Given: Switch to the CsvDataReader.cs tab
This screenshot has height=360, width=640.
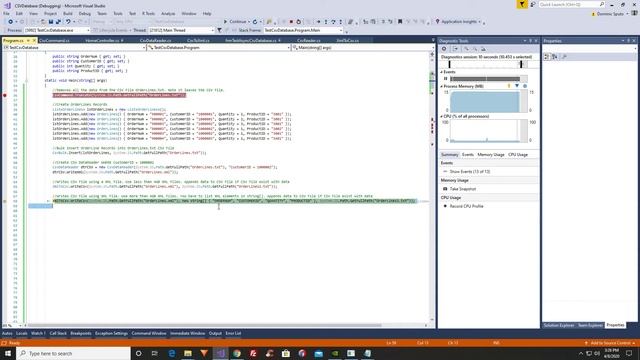Looking at the screenshot, I should coord(156,40).
